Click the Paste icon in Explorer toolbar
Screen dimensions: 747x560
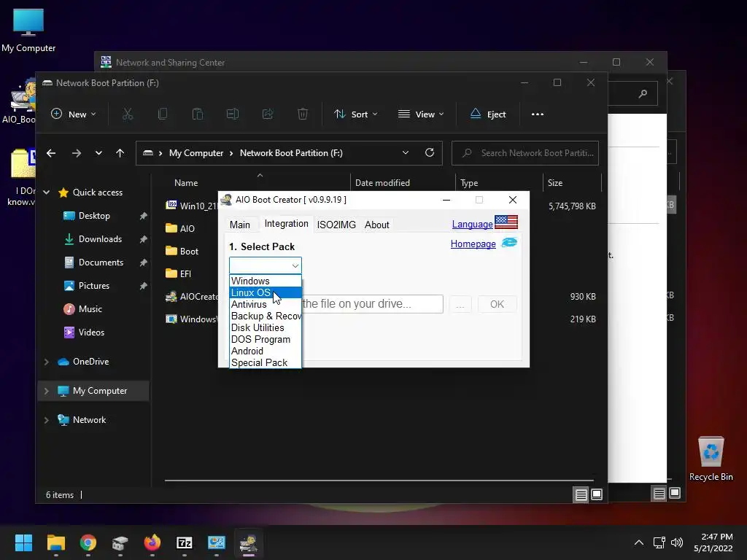197,114
